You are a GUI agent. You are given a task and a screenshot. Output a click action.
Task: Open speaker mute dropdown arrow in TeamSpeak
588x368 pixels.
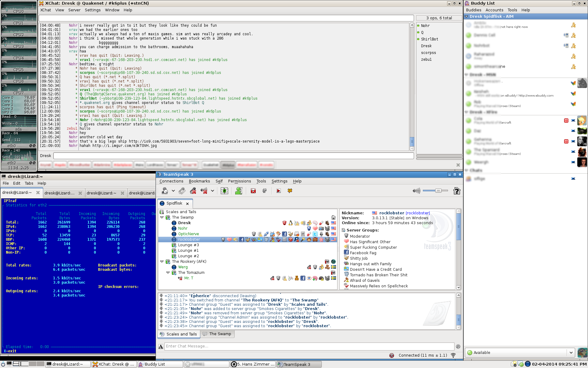(213, 191)
